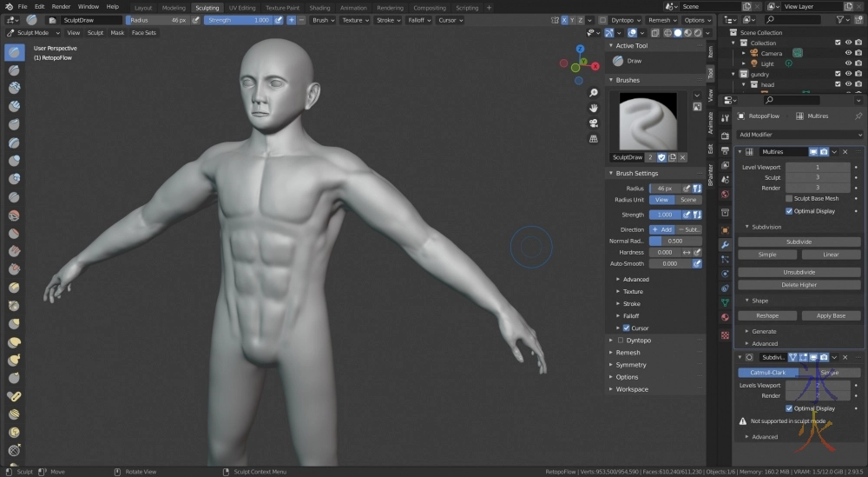This screenshot has width=868, height=477.
Task: Click the Apply Base button
Action: (831, 315)
